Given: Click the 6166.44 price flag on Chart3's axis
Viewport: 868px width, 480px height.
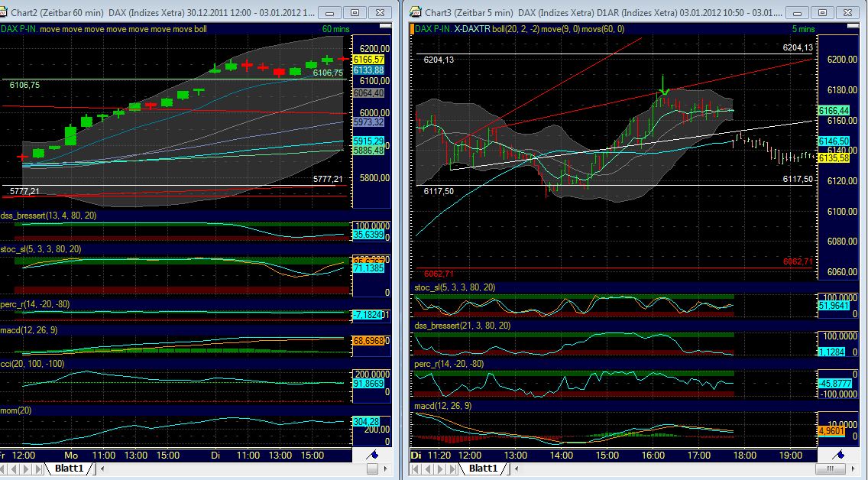Looking at the screenshot, I should coord(835,109).
